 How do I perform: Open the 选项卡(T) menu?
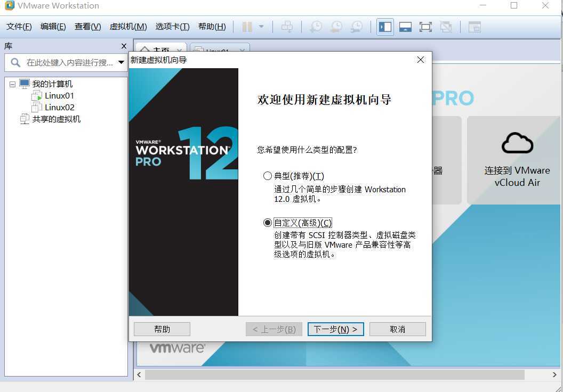pos(172,27)
